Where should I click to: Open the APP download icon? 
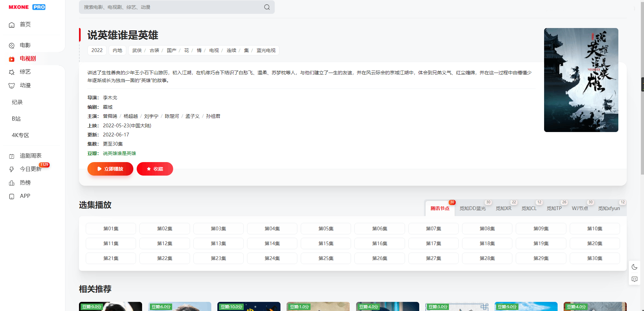click(12, 196)
